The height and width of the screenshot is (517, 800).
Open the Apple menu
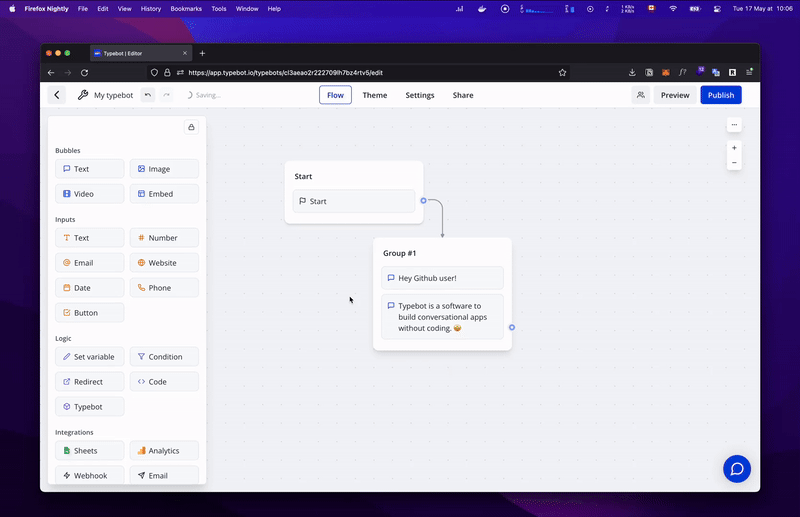pyautogui.click(x=12, y=9)
